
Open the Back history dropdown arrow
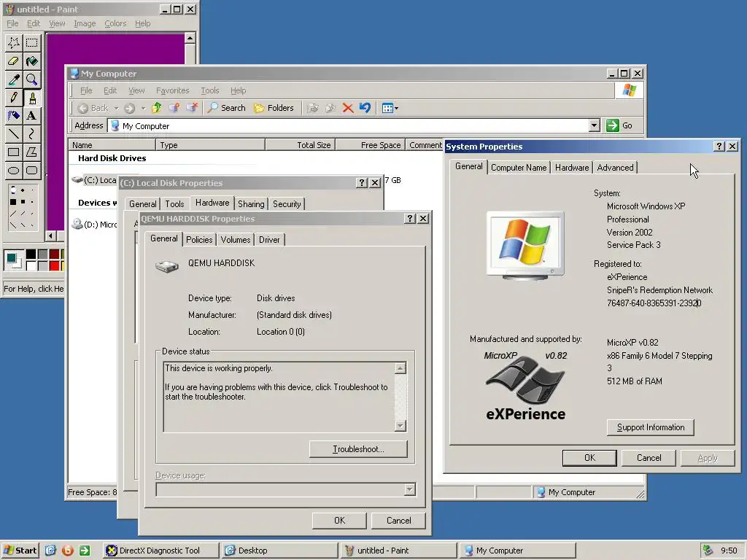116,108
